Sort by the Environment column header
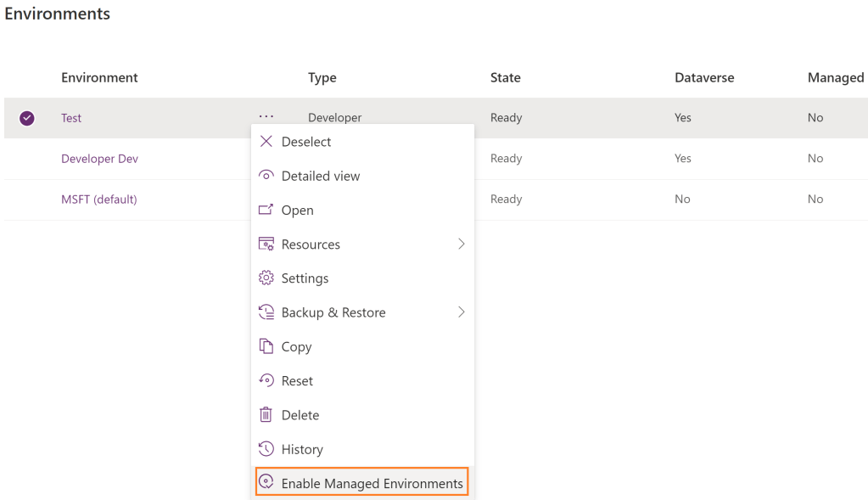The height and width of the screenshot is (500, 868). click(x=99, y=77)
